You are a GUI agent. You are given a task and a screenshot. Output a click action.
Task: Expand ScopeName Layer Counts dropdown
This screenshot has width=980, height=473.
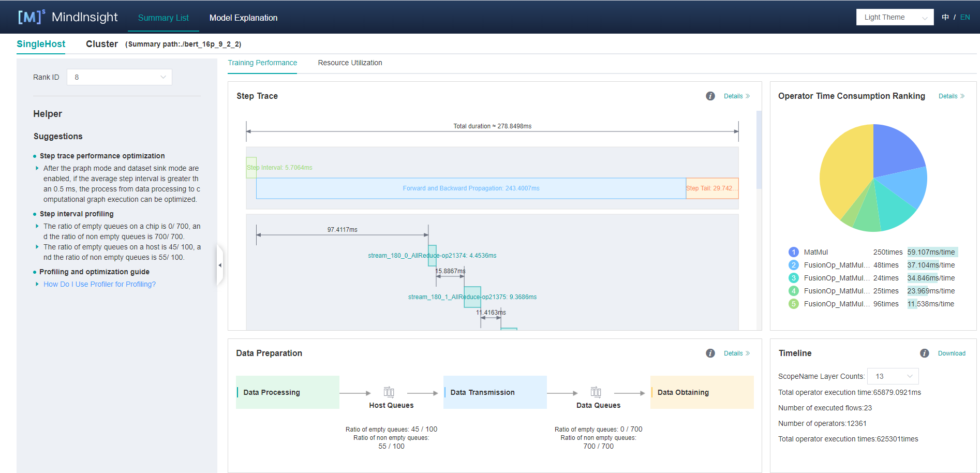[x=893, y=376]
